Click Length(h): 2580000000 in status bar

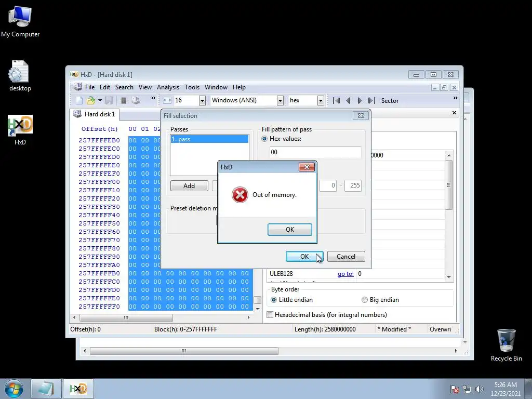click(325, 329)
